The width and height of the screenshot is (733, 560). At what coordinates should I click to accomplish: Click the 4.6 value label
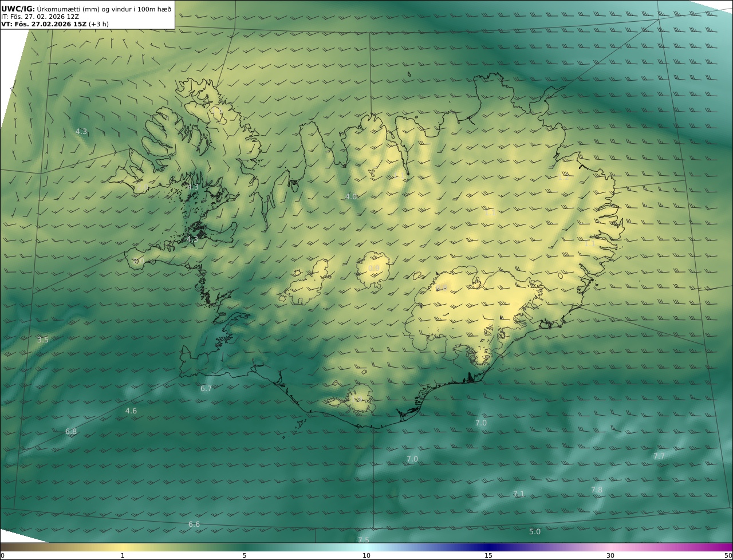pyautogui.click(x=131, y=411)
